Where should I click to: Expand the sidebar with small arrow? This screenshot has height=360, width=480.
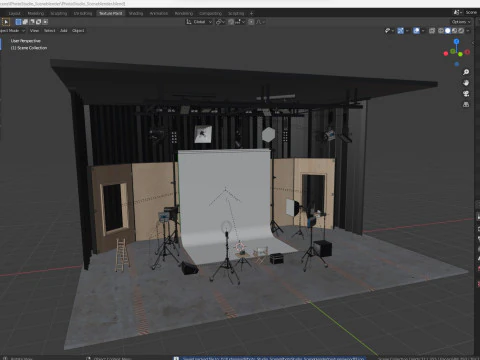click(473, 43)
